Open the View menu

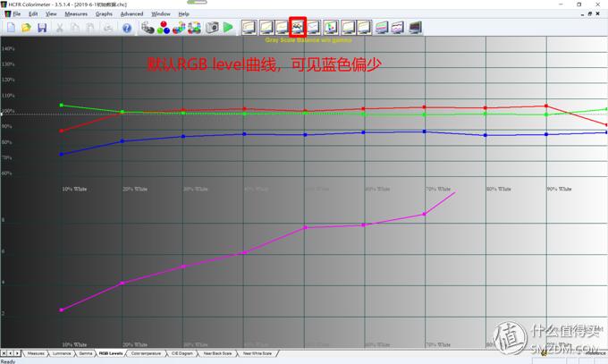[x=51, y=14]
